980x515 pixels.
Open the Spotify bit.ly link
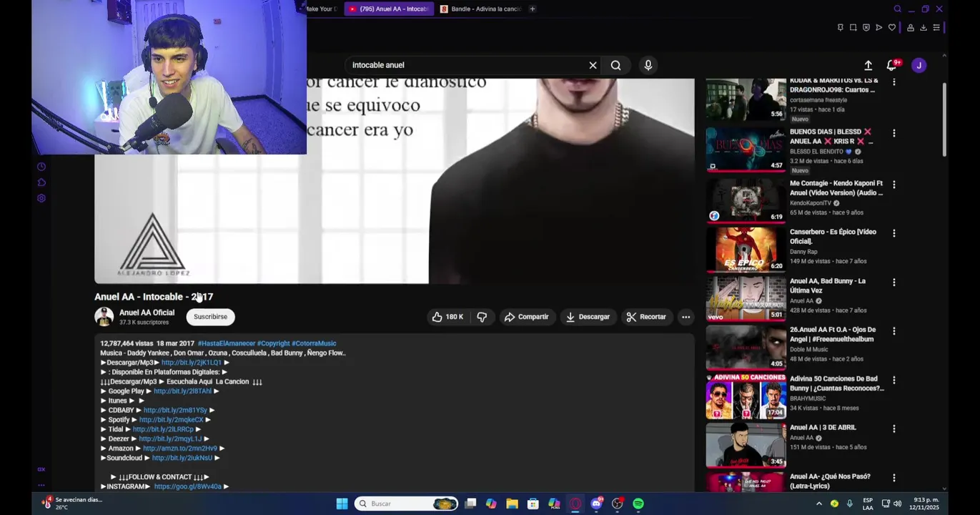[171, 420]
